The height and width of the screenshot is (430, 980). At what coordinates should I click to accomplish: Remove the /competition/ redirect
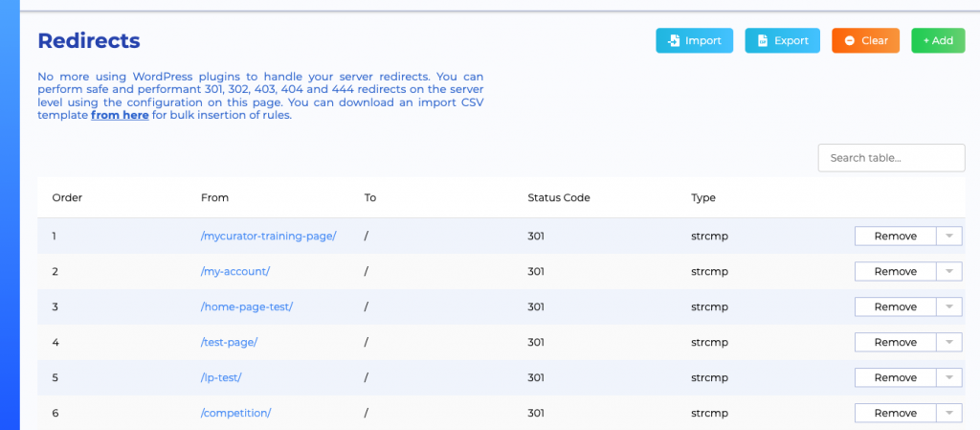[x=896, y=413]
